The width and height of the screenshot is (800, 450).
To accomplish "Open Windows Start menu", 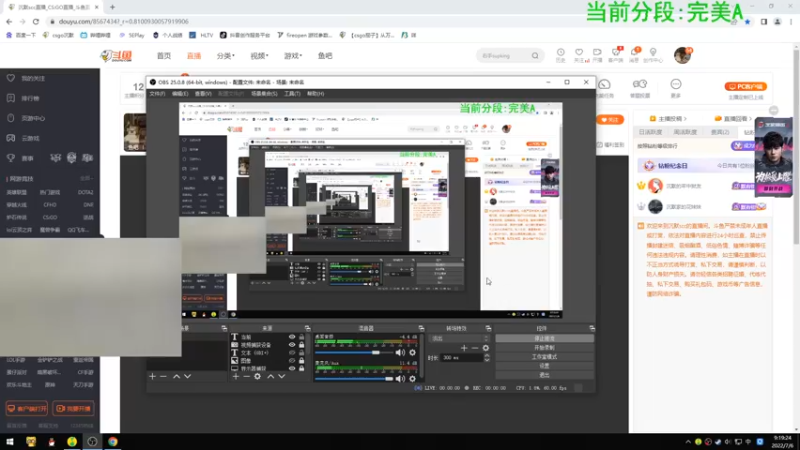I will click(x=10, y=442).
